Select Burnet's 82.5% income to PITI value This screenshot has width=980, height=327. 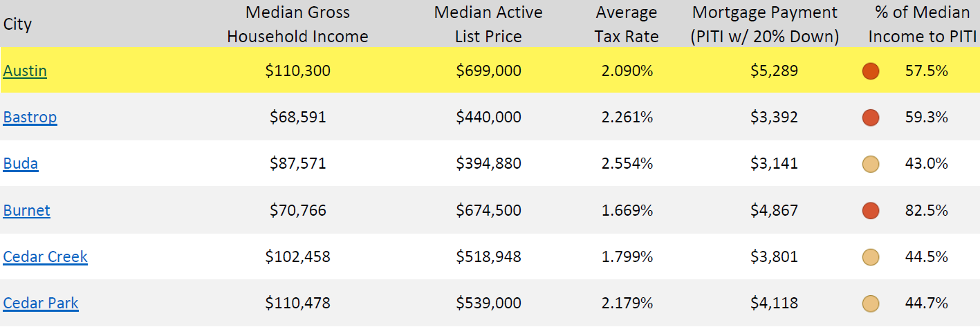tap(926, 210)
